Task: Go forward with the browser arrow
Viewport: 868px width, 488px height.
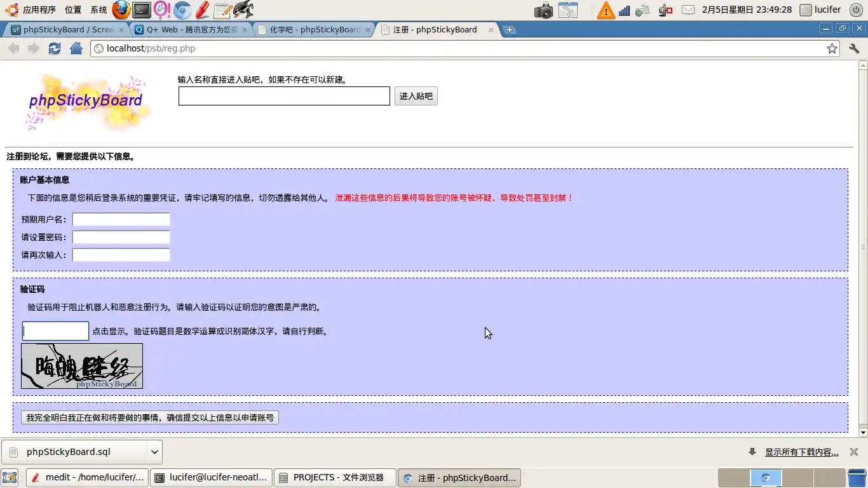Action: coord(33,48)
